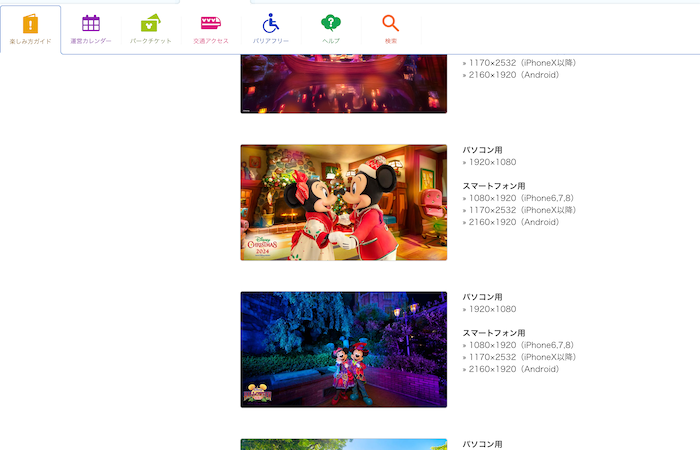700x450 pixels.
Task: Download 1920×1080 PC size for Halloween wallpaper
Action: point(490,309)
